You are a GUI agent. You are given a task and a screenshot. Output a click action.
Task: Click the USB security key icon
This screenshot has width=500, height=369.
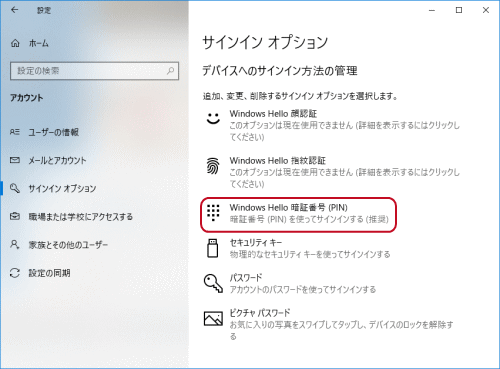(x=213, y=248)
